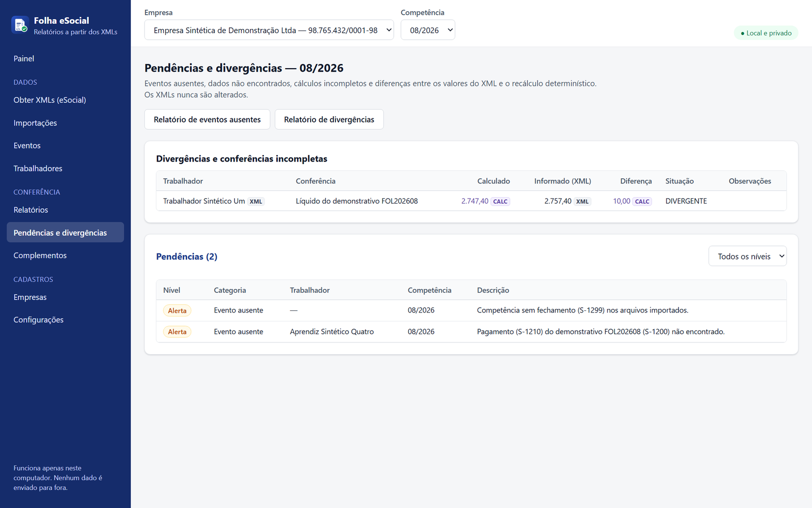812x508 pixels.
Task: Click the S-1299 fechamento description text
Action: [583, 310]
